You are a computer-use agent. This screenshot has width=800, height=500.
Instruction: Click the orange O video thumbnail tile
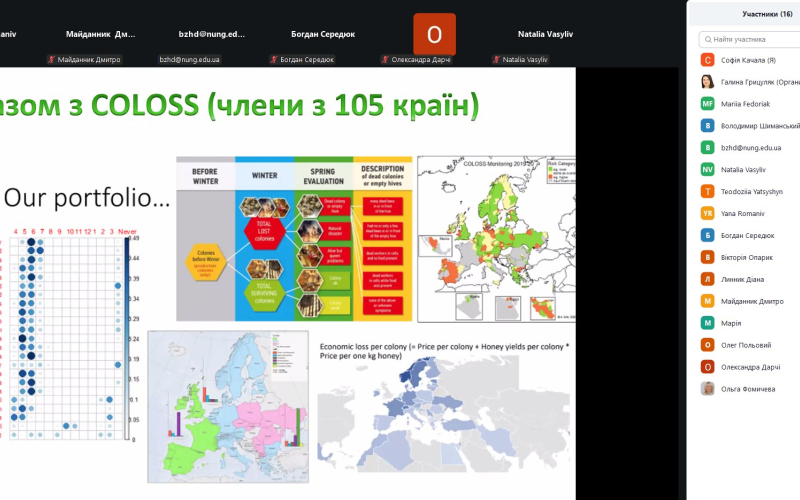click(x=434, y=34)
